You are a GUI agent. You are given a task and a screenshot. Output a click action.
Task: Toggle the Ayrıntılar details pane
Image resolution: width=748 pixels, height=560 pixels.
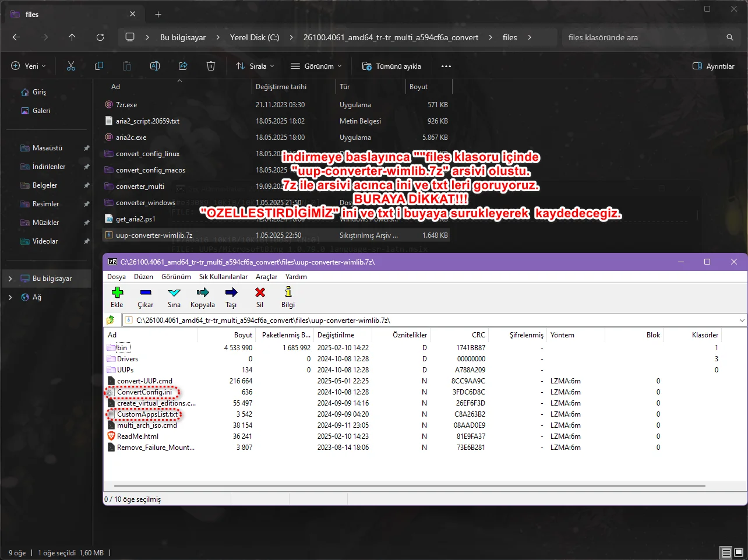(x=713, y=66)
